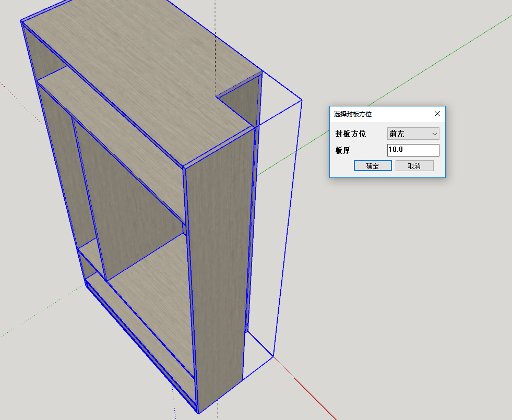512x420 pixels.
Task: Cancel the dialog using the 取消 button
Action: (x=414, y=166)
